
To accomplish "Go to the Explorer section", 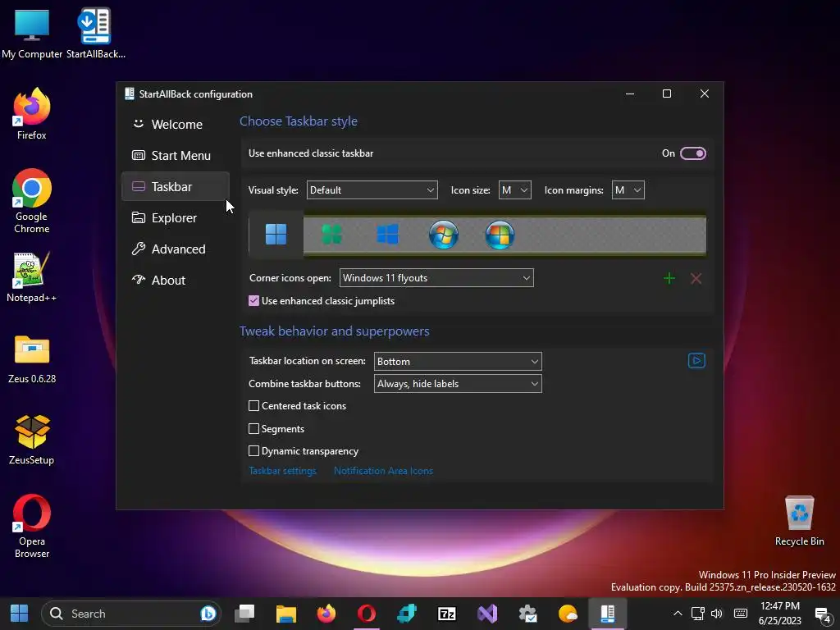I will [176, 218].
